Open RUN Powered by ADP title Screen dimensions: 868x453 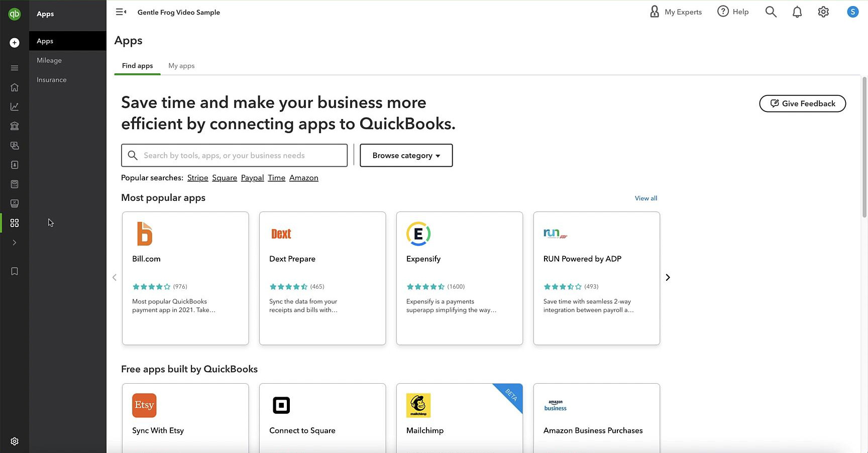[x=582, y=259]
